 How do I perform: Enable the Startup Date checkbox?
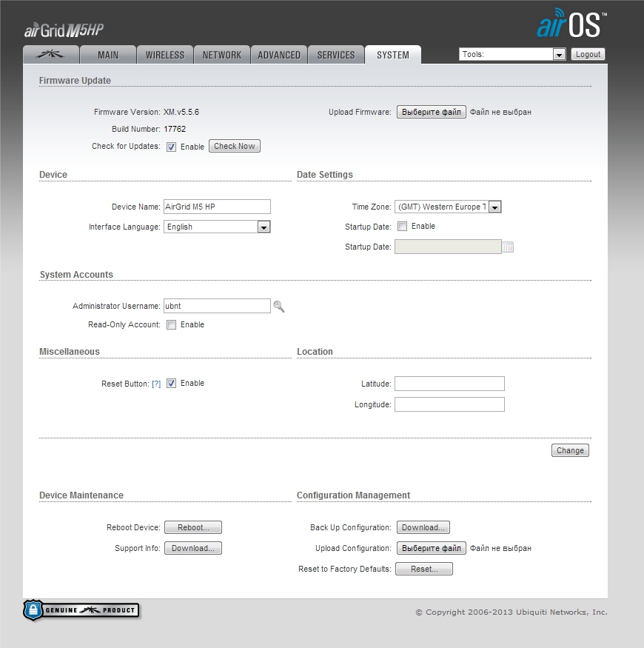(402, 226)
